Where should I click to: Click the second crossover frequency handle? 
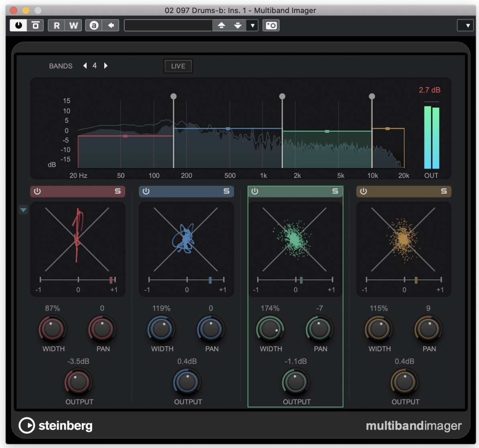pyautogui.click(x=282, y=96)
